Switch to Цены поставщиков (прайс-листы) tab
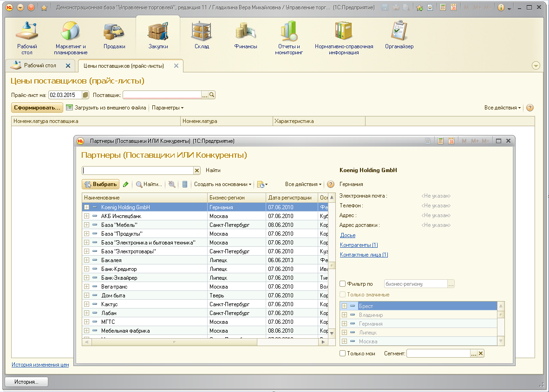 (124, 66)
